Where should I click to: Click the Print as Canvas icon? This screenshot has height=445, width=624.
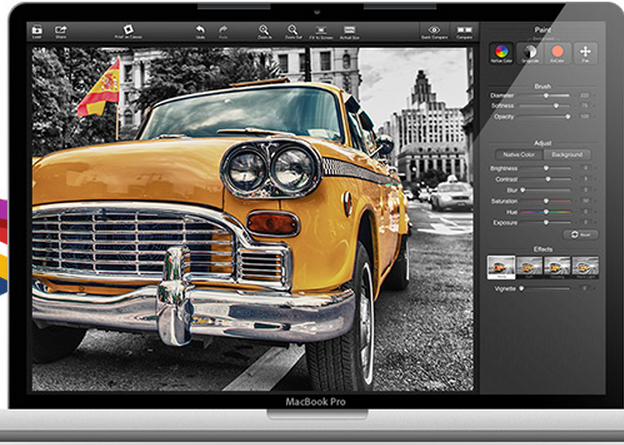click(x=128, y=31)
